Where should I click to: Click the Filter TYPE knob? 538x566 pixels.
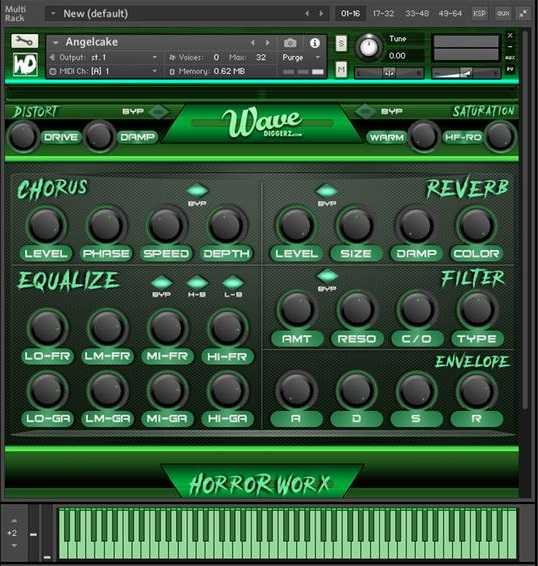[477, 310]
